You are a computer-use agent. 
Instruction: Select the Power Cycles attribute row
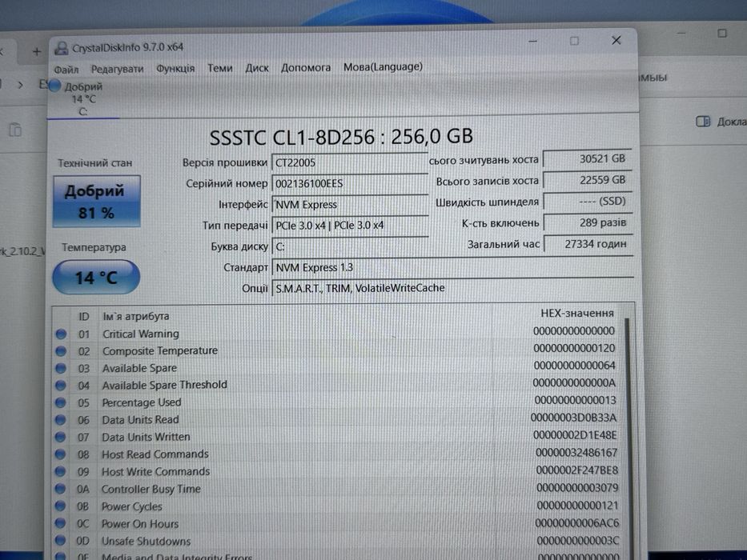point(338,506)
